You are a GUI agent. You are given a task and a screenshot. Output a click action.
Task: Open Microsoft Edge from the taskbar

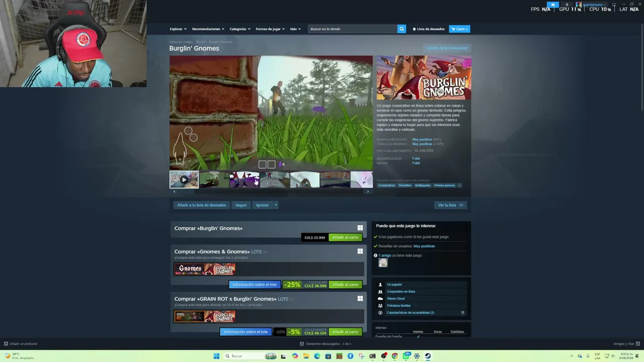pos(317,356)
